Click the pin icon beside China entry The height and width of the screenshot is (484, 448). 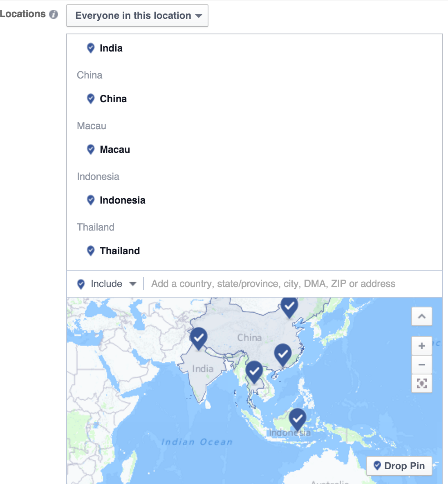90,99
